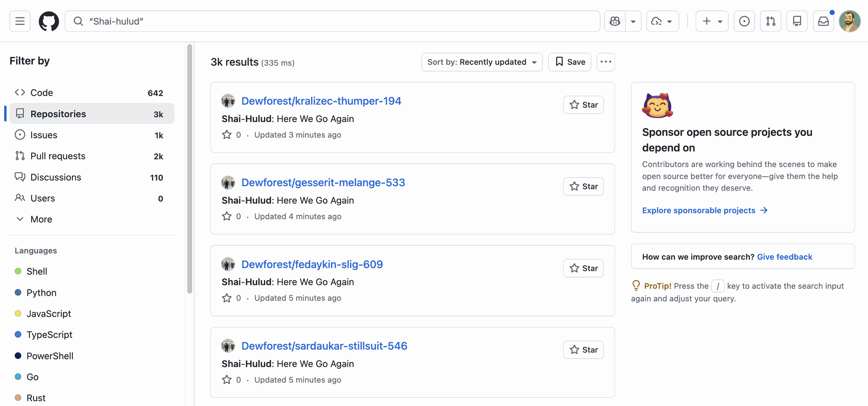Click owner avatar of sardaukar-stillsuit-546
This screenshot has width=868, height=406.
click(x=228, y=346)
